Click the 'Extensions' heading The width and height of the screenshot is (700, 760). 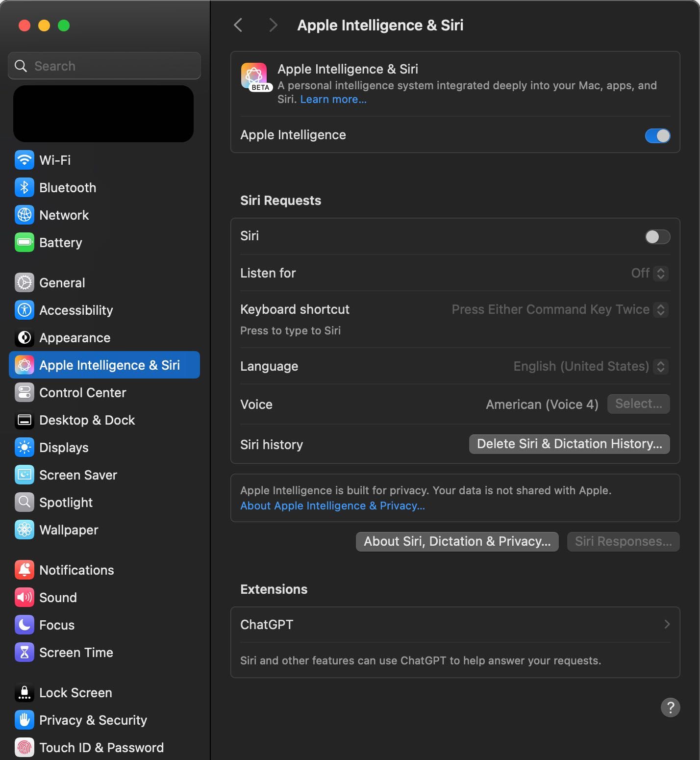(x=274, y=589)
